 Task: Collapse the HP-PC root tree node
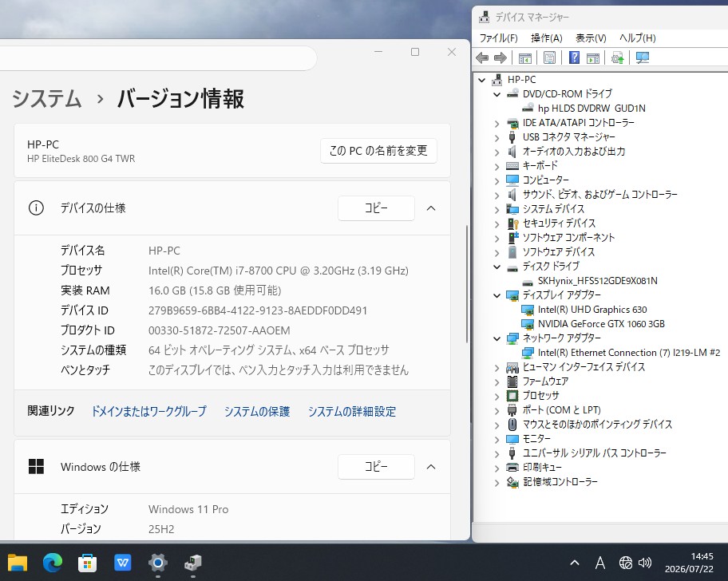tap(482, 81)
